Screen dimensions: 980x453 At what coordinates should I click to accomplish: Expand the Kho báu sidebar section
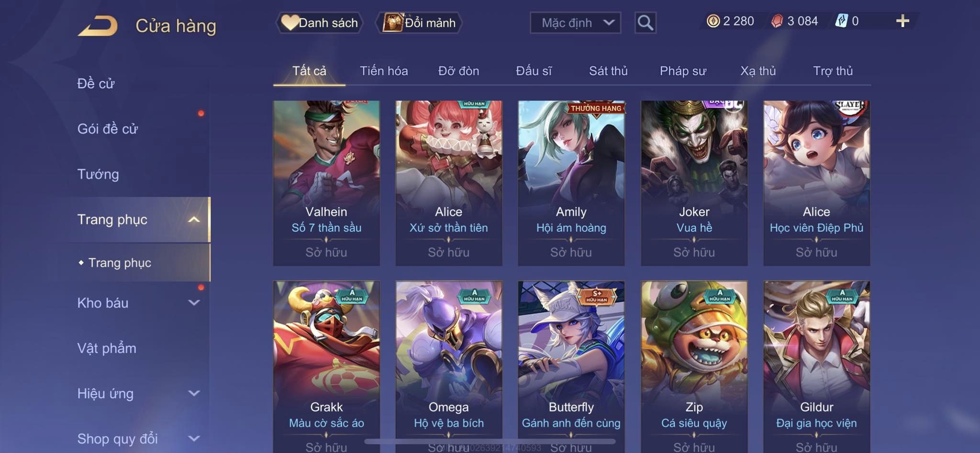coord(194,303)
